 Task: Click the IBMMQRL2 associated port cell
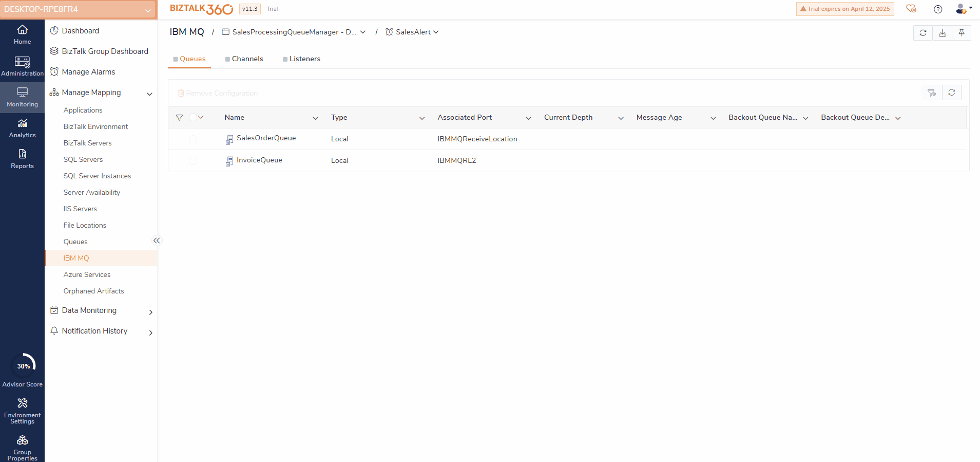pos(457,161)
